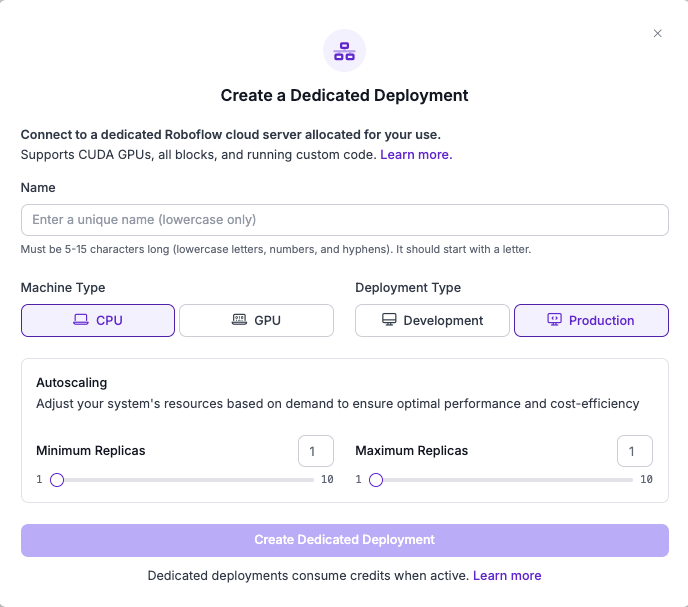
Task: Open Learn more link about credits
Action: (507, 576)
